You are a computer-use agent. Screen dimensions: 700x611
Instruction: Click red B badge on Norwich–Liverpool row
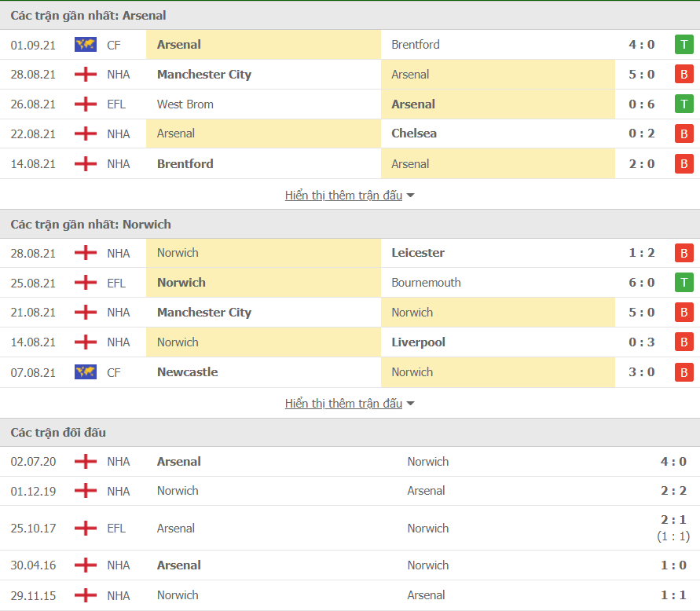tap(684, 342)
